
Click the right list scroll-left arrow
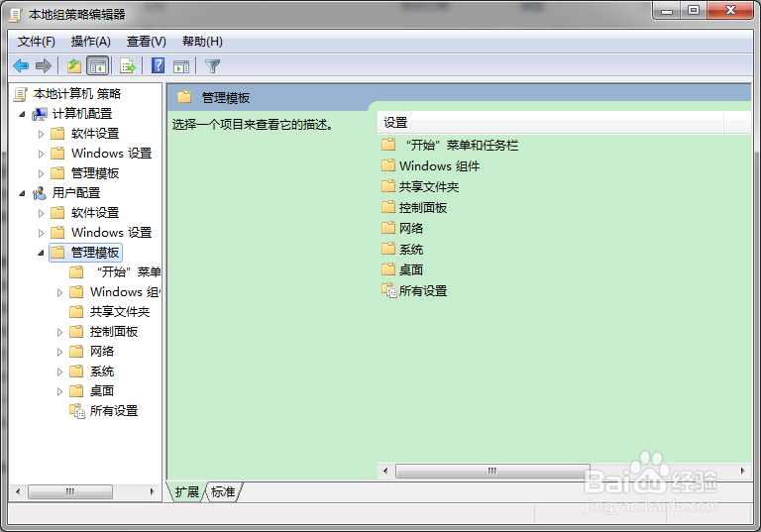pos(385,471)
